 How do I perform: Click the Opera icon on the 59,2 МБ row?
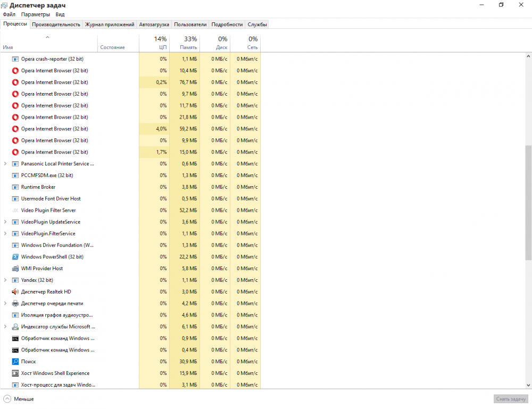pyautogui.click(x=15, y=129)
